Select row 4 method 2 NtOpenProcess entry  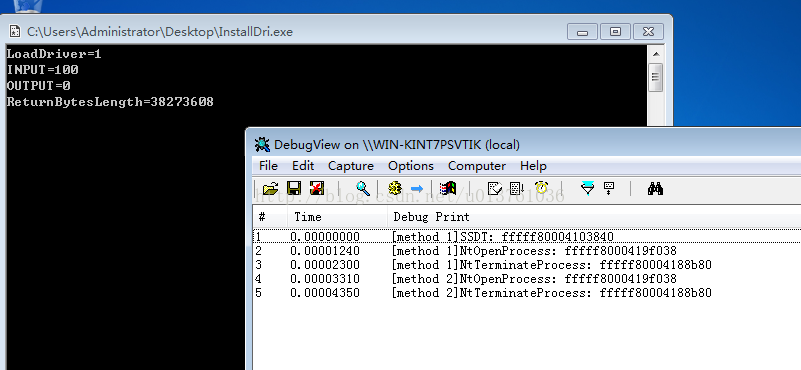527,279
